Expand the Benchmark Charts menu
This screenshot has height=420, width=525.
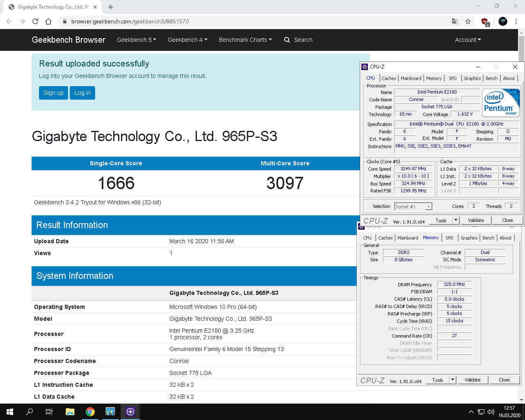245,40
